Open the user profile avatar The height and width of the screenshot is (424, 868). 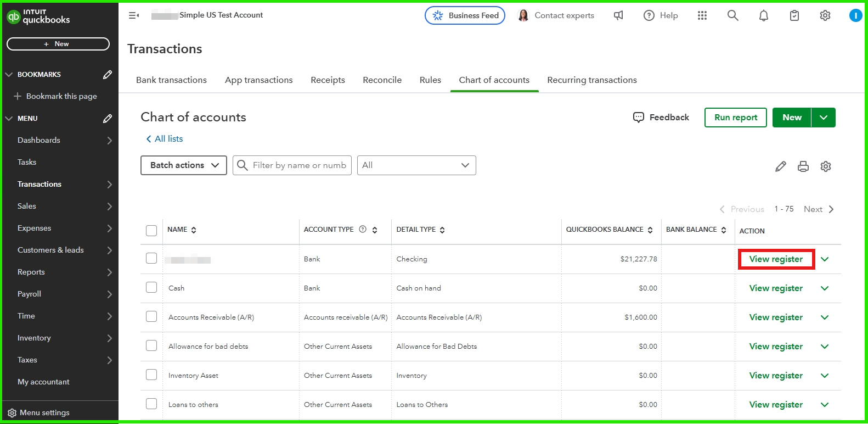point(855,15)
